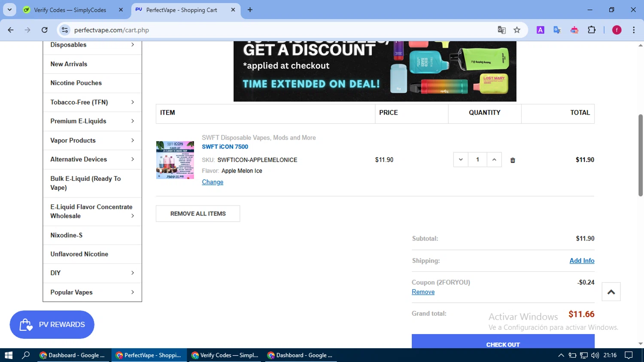Image resolution: width=644 pixels, height=362 pixels.
Task: Open purple A extension icon
Action: [541, 30]
